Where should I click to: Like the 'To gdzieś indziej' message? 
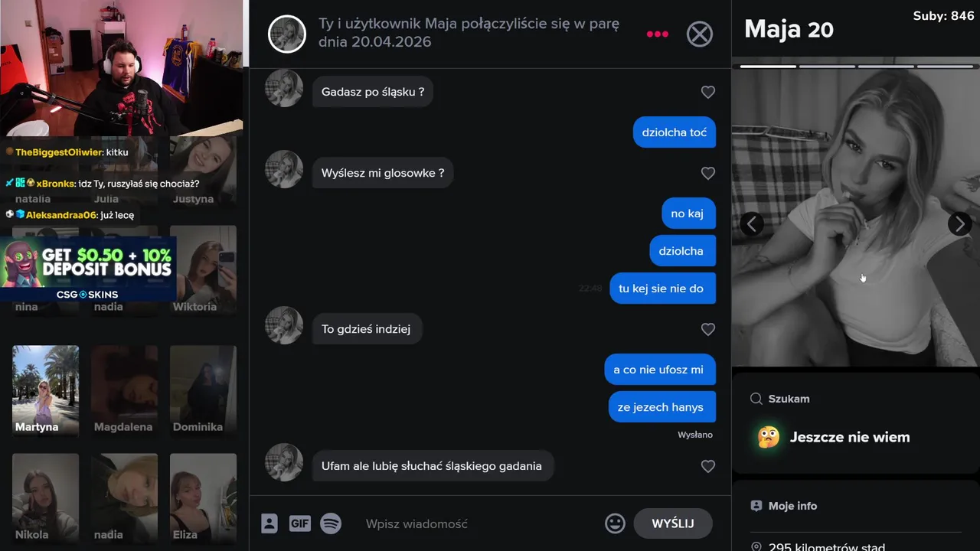[708, 329]
